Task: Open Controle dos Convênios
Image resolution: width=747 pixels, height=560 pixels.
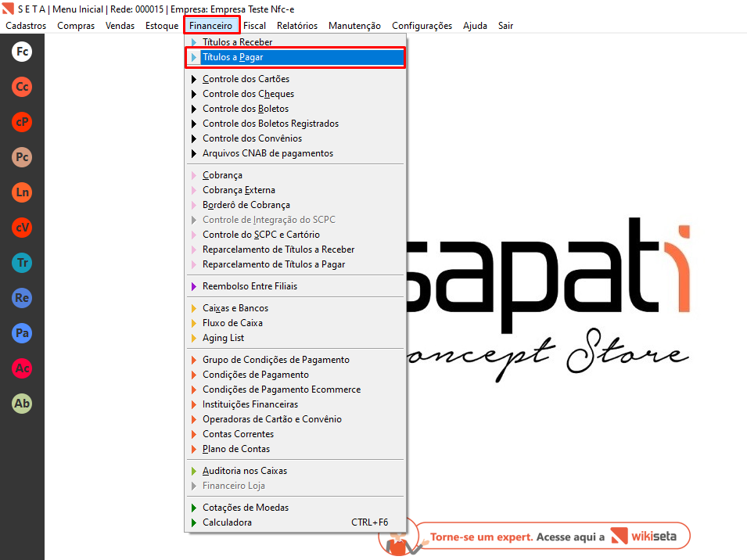Action: 296,138
